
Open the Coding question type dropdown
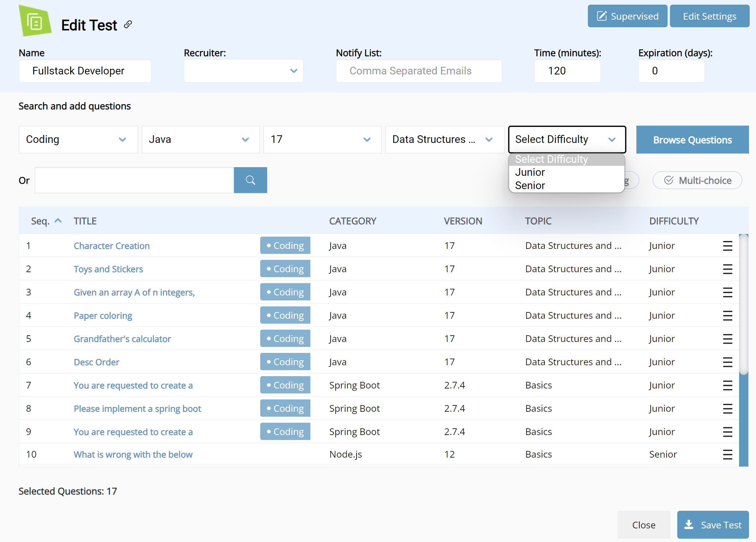[78, 139]
